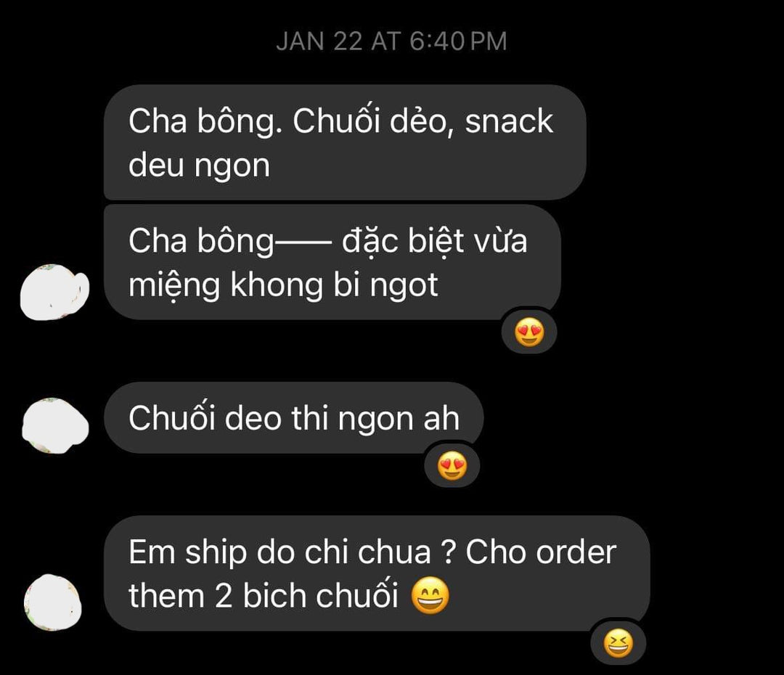Click the word 'snack' in first message
Viewport: 784px width, 675px height.
click(x=509, y=121)
